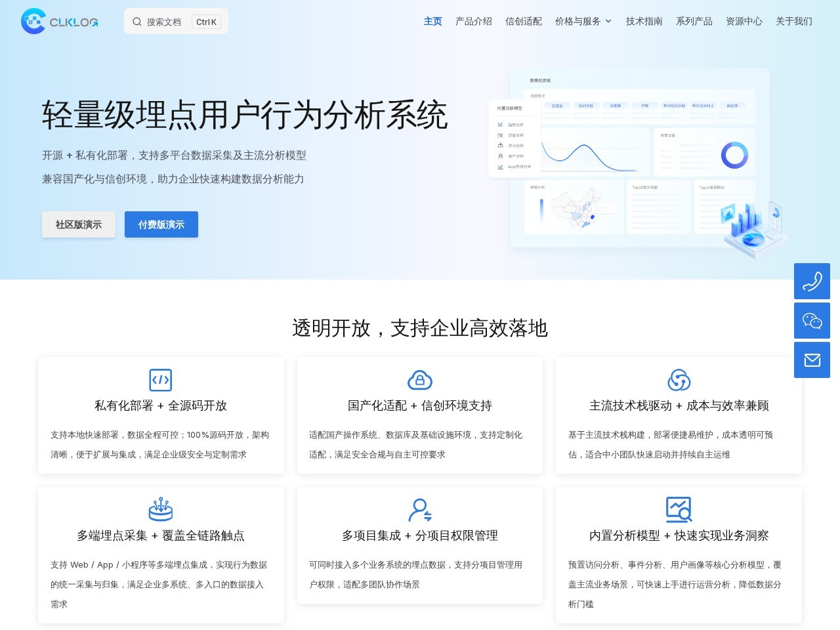Click the phone contact floating icon

coord(812,282)
